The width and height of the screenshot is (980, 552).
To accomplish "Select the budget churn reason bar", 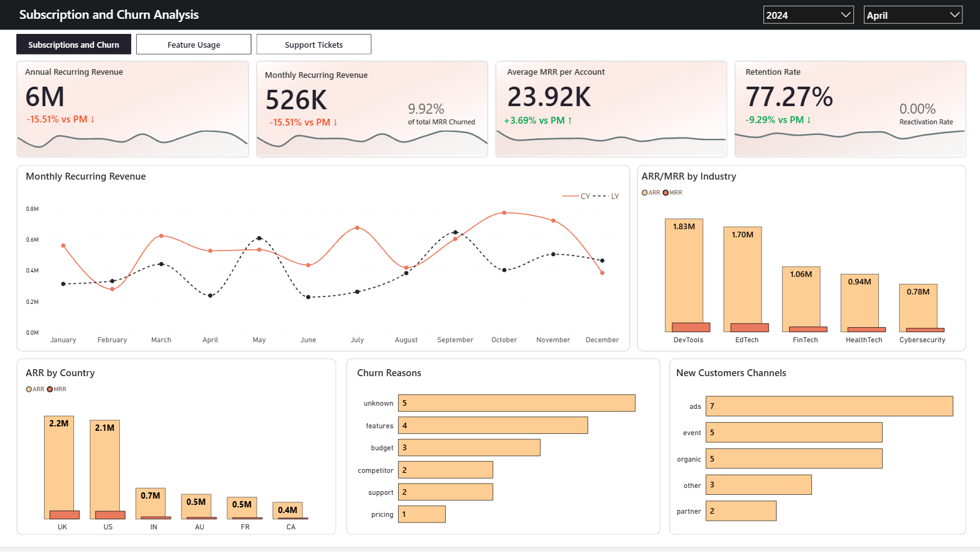I will [469, 448].
